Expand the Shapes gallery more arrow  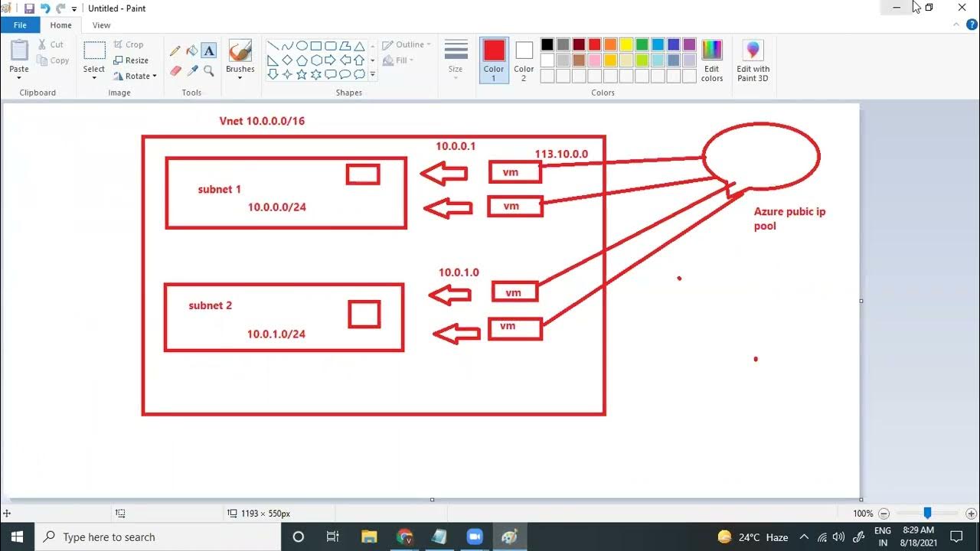373,74
